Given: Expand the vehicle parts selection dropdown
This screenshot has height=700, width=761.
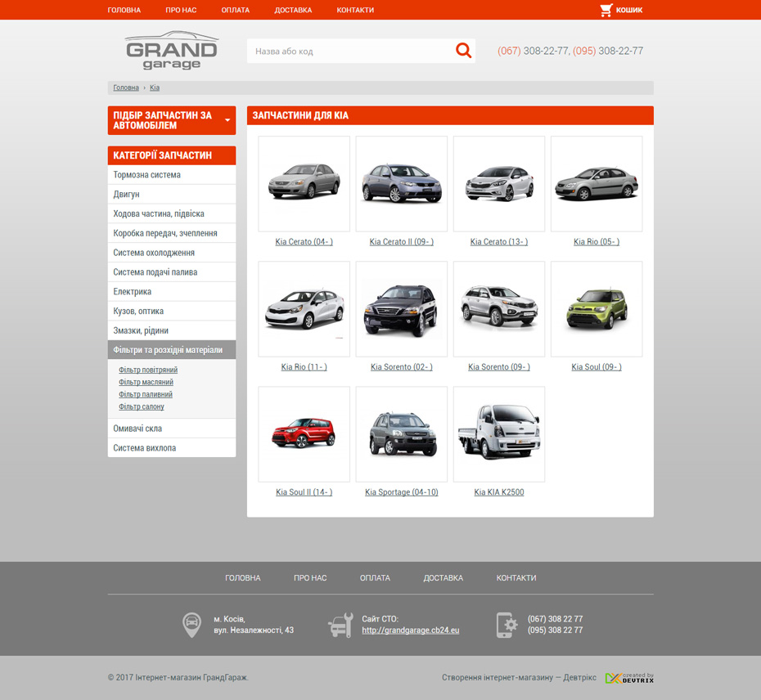Looking at the screenshot, I should [x=172, y=120].
